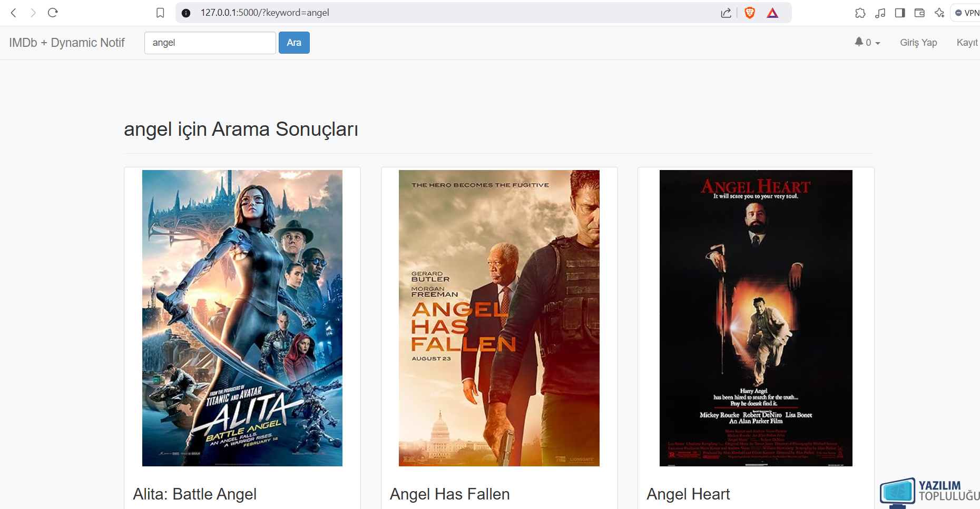
Task: Bookmark this page with the bookmark icon
Action: click(x=161, y=13)
